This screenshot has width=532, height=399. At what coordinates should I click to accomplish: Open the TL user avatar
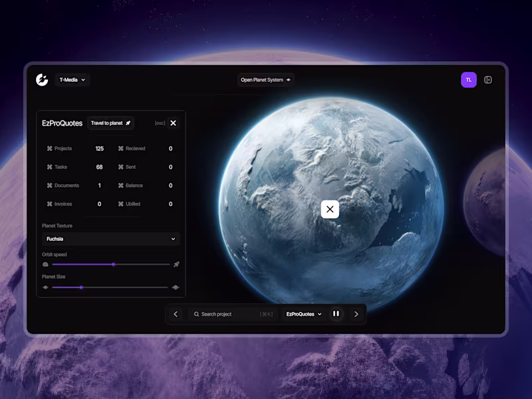coord(469,80)
